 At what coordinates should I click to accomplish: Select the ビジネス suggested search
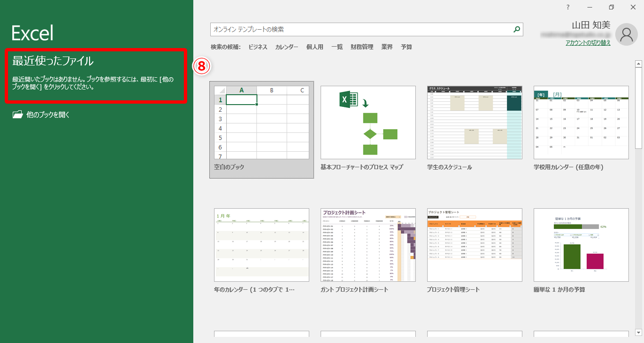coord(258,47)
